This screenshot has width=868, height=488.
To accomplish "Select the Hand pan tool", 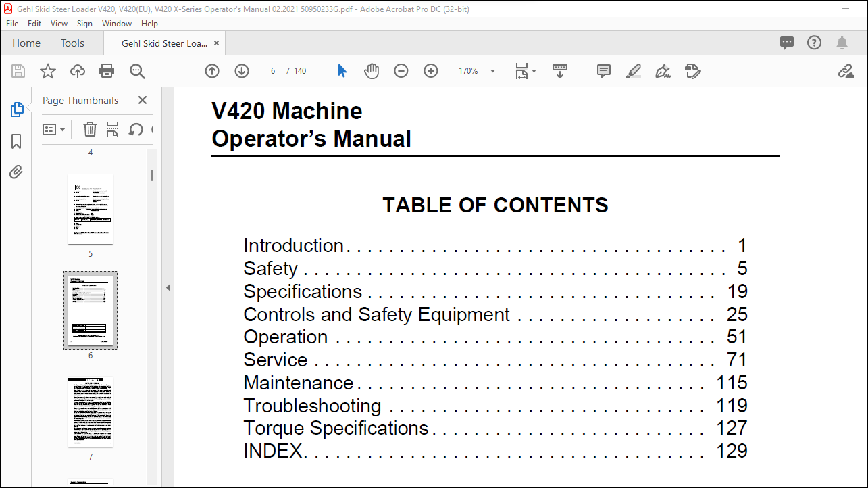I will (372, 71).
